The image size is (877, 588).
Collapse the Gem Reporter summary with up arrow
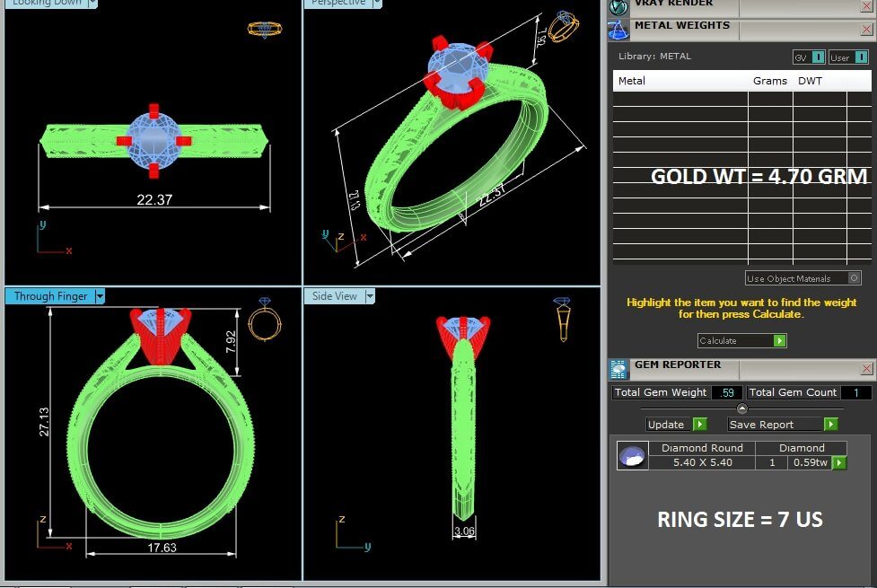(741, 408)
